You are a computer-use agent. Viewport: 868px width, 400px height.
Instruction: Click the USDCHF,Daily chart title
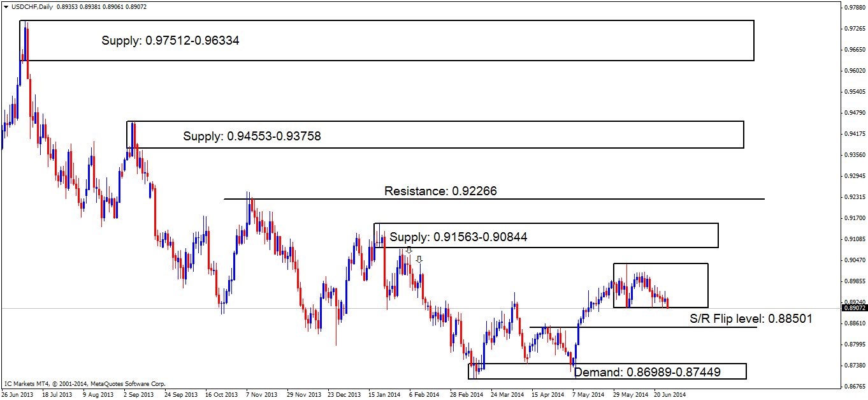coord(32,8)
